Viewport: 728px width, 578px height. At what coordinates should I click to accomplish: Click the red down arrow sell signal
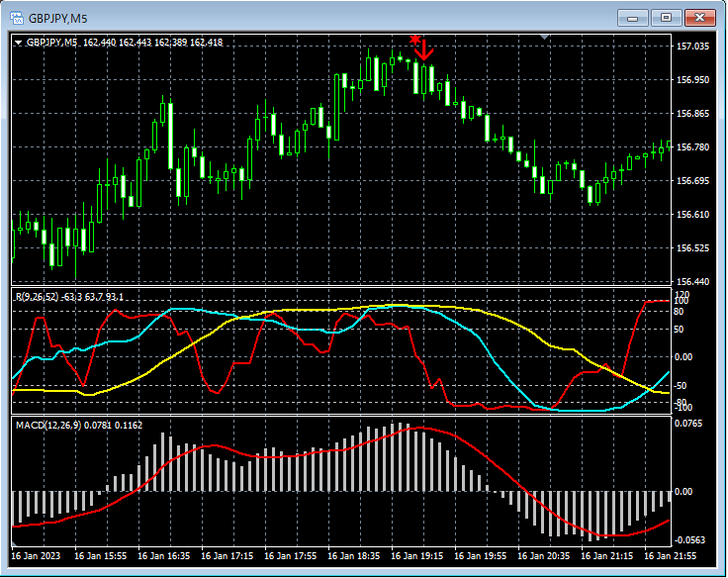click(424, 48)
